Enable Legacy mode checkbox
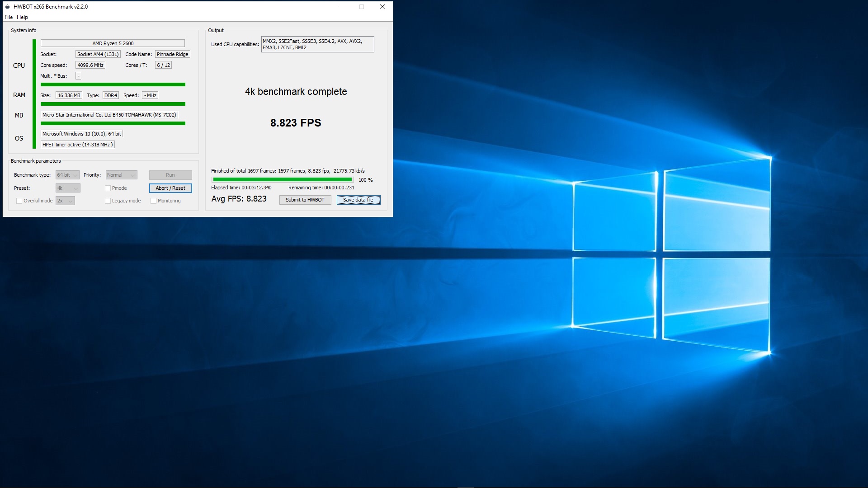 point(108,201)
